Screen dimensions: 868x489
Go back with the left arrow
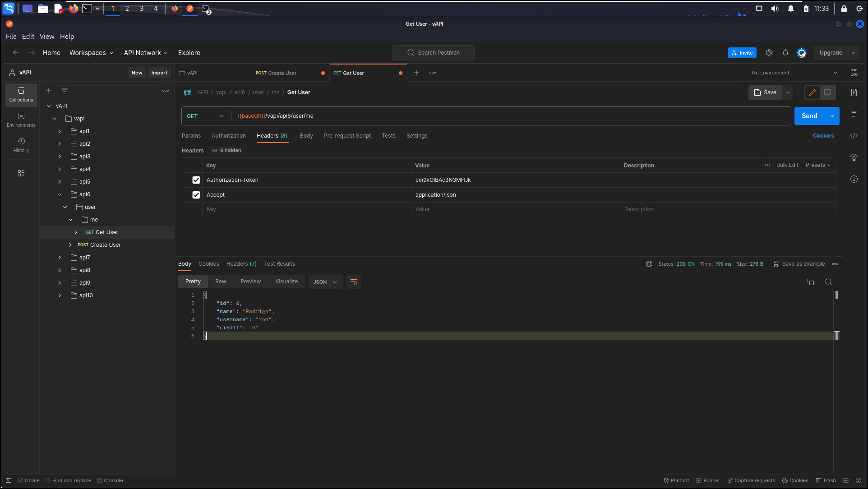16,53
